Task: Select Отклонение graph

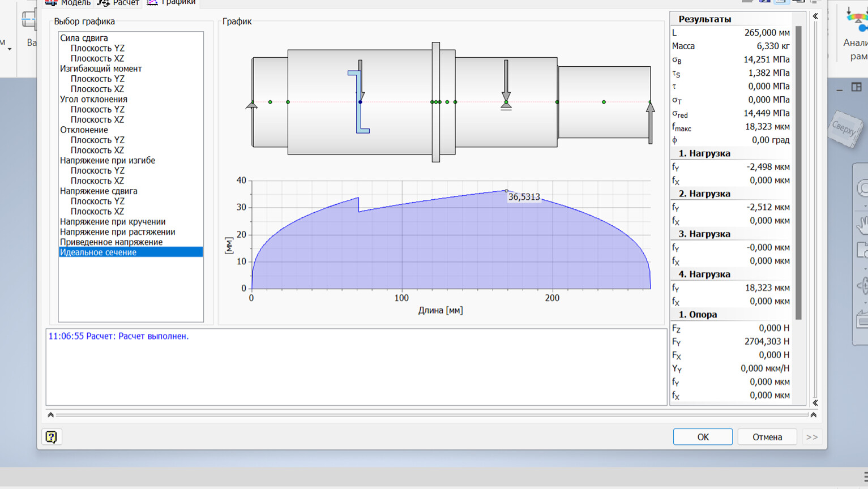Action: 84,130
